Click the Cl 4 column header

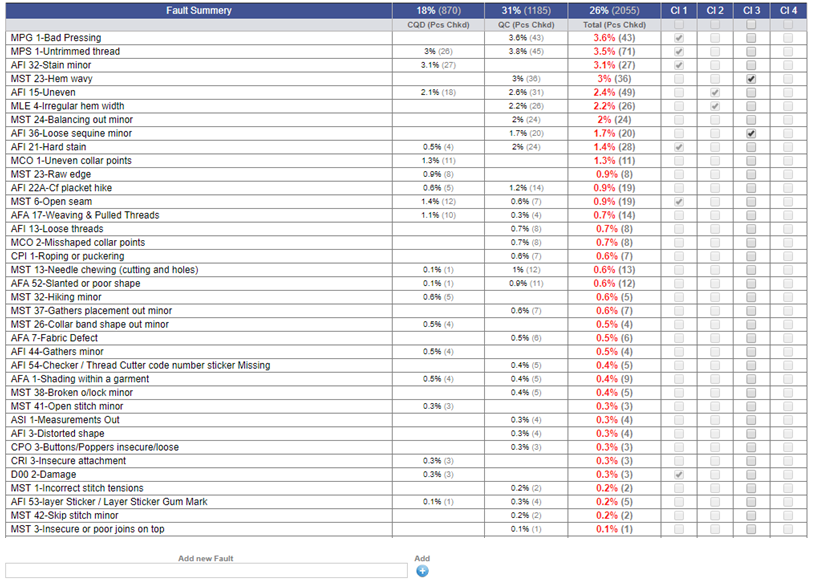(788, 10)
